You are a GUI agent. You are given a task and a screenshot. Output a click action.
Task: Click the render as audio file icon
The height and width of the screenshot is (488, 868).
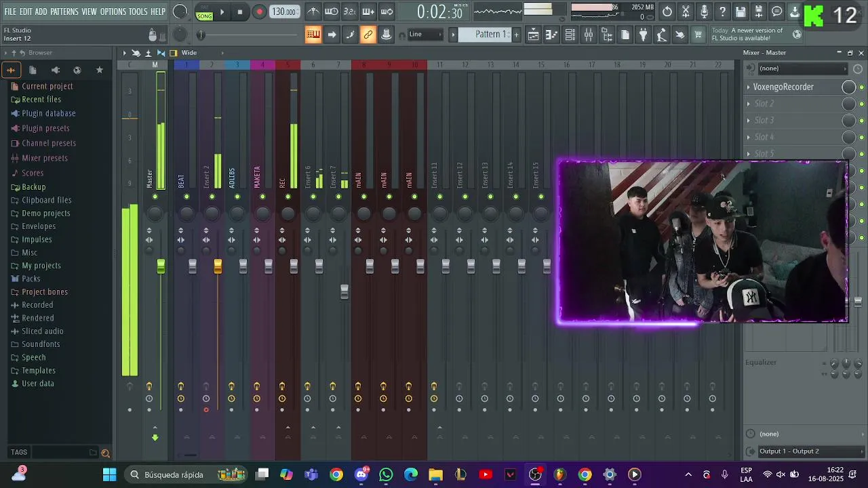(x=759, y=12)
